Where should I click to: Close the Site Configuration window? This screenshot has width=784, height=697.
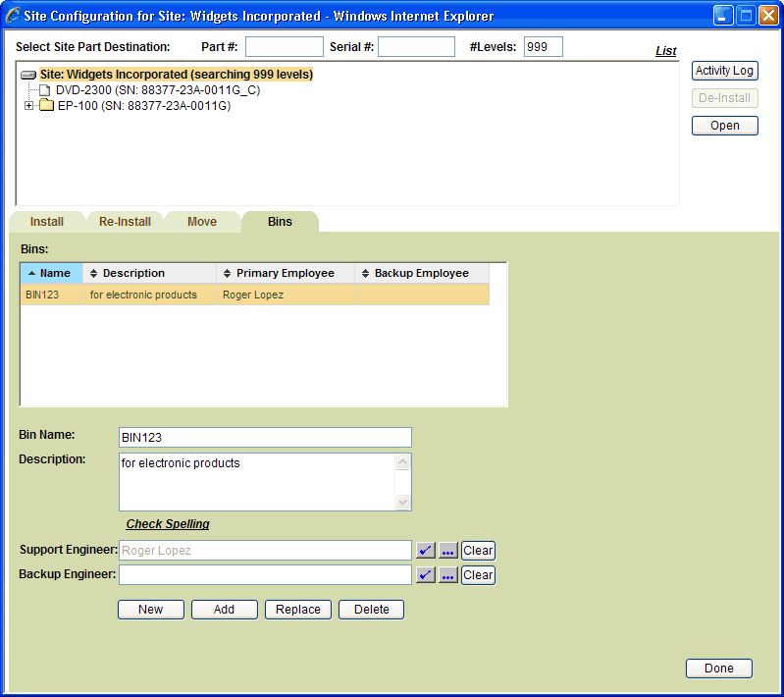click(768, 16)
